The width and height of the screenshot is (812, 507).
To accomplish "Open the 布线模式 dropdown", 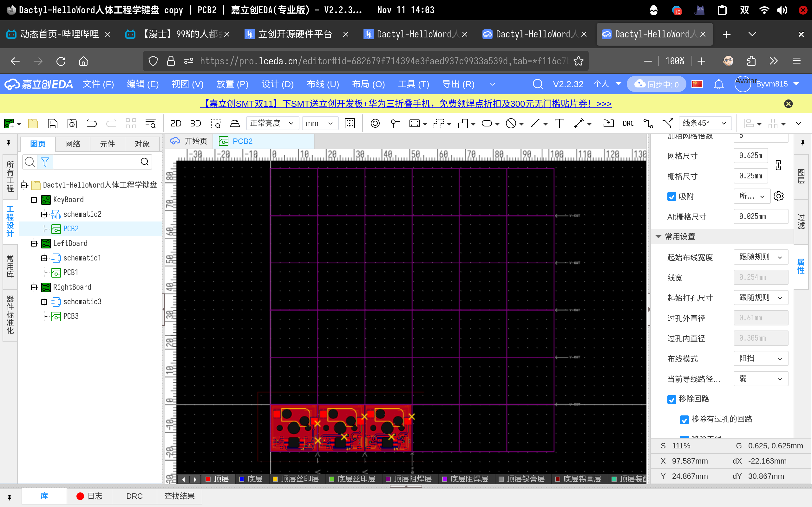I will click(760, 358).
